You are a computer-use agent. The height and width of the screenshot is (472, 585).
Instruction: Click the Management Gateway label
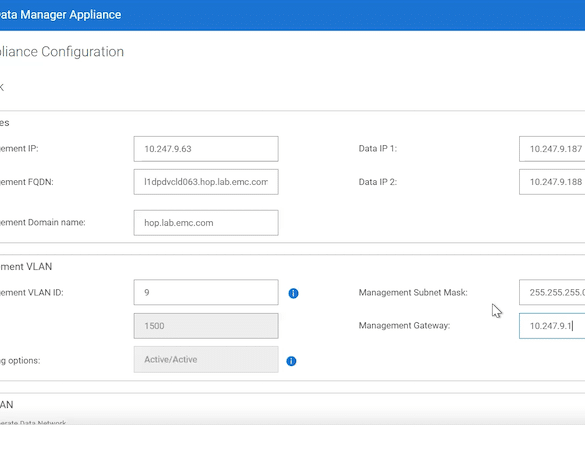coord(404,325)
